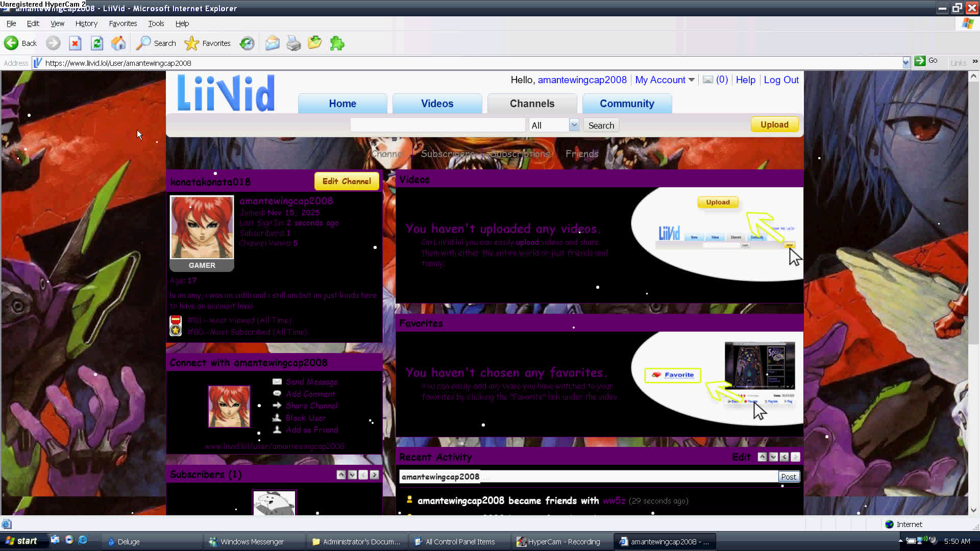Click the up arrow in Recent Activity controls
The image size is (980, 551).
pos(763,457)
